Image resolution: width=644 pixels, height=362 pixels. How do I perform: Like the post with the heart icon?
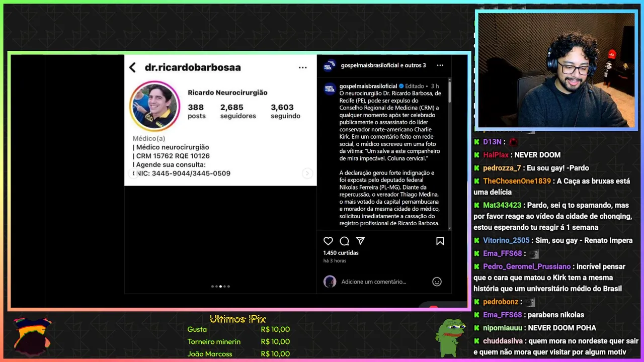tap(328, 241)
